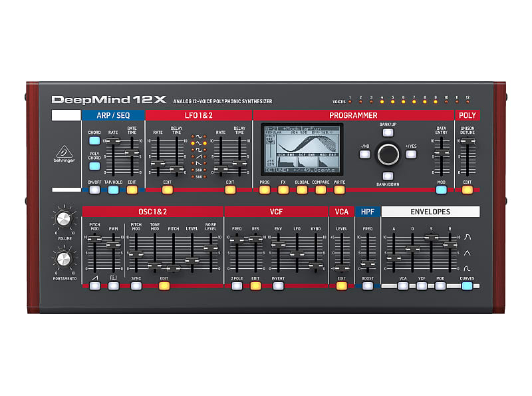
Task: Select the FX button
Action: click(x=283, y=190)
